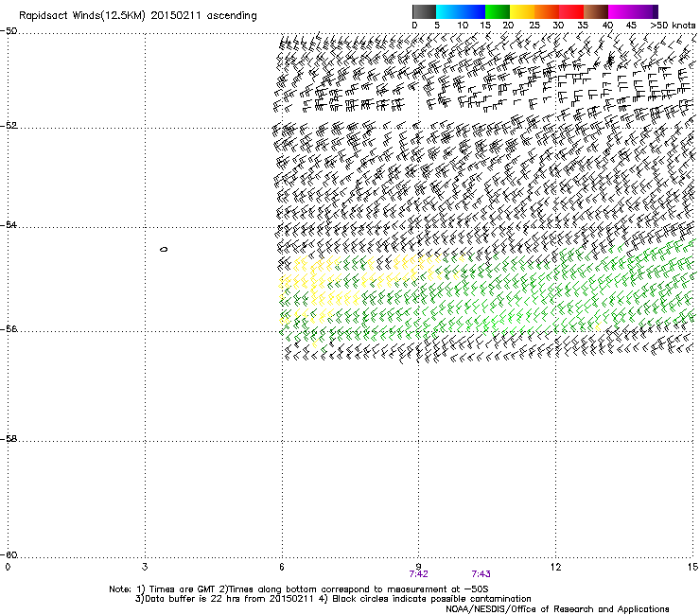Screen dimensions: 700x615
Task: Click the "-56" latitude axis label
Action: pyautogui.click(x=9, y=328)
